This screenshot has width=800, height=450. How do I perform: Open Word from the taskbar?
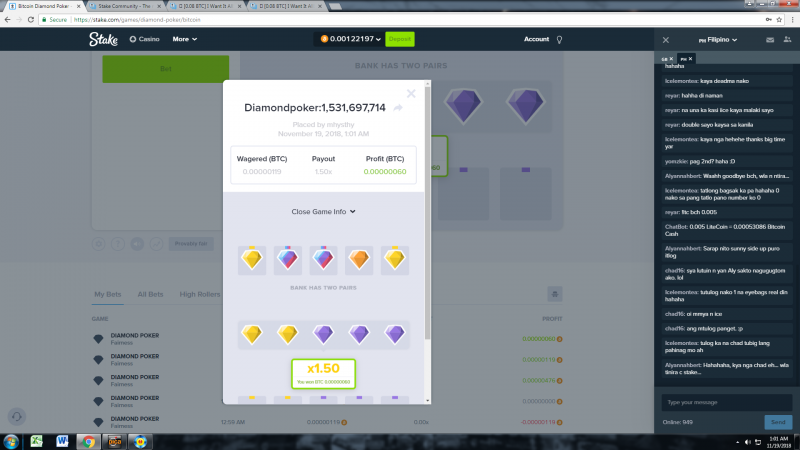point(62,441)
